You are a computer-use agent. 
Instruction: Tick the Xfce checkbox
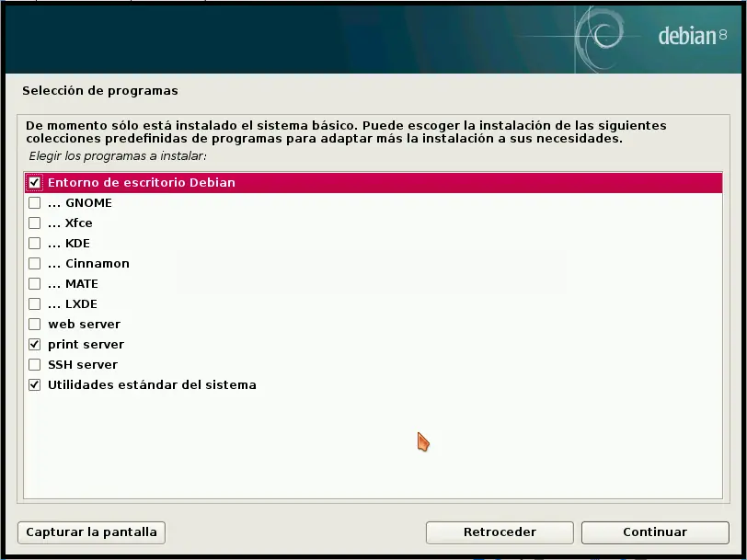pos(34,223)
